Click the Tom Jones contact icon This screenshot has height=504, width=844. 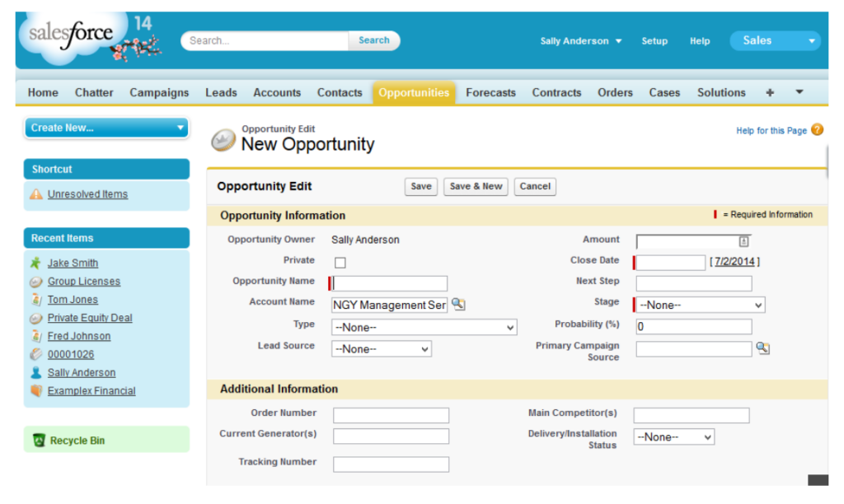(36, 300)
